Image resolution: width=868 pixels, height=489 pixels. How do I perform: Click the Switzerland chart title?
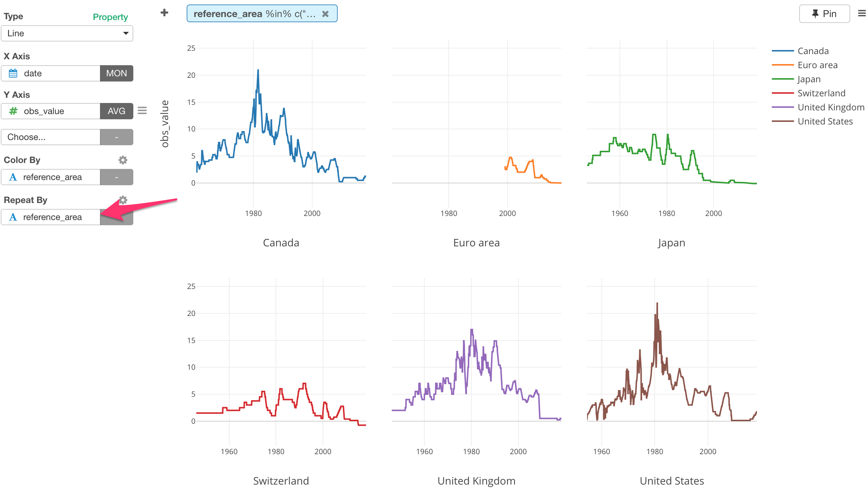tap(281, 481)
